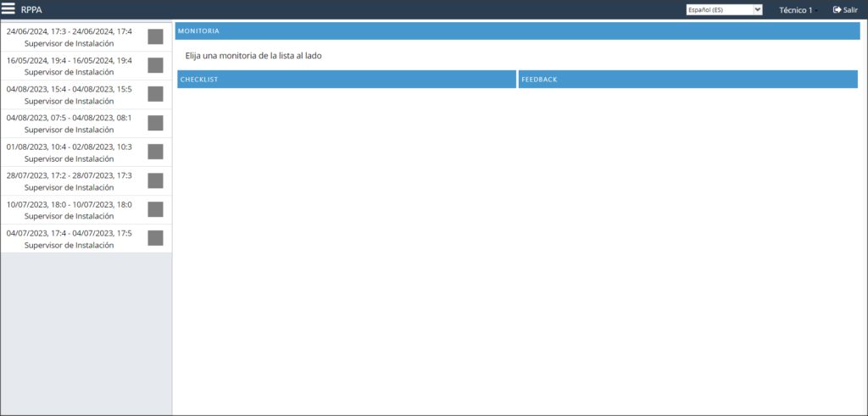Select monitoring entry dated 04/08/2023, 15:4
The width and height of the screenshot is (868, 416).
click(86, 95)
